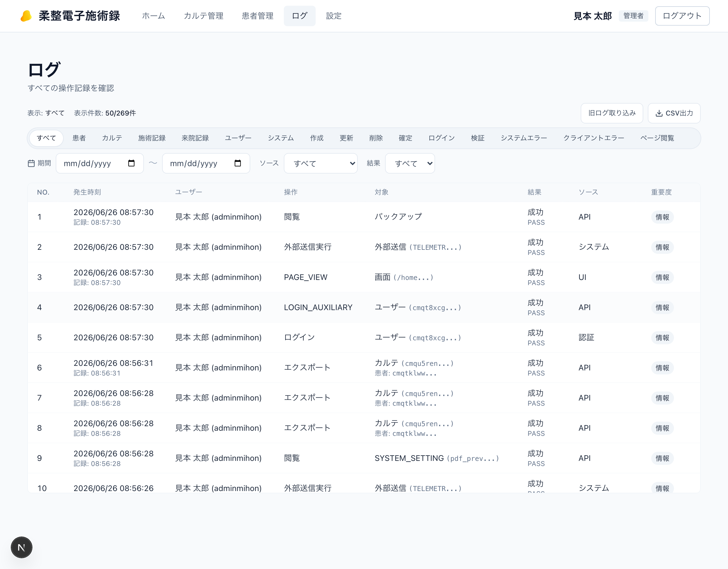Select the システムエラー filter pill

point(524,138)
